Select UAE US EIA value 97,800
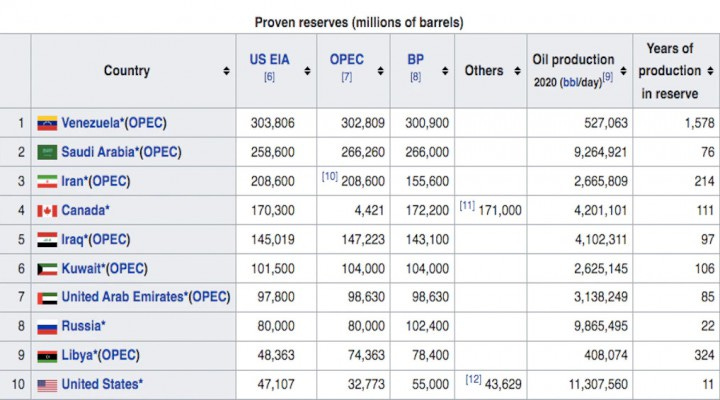 [276, 297]
